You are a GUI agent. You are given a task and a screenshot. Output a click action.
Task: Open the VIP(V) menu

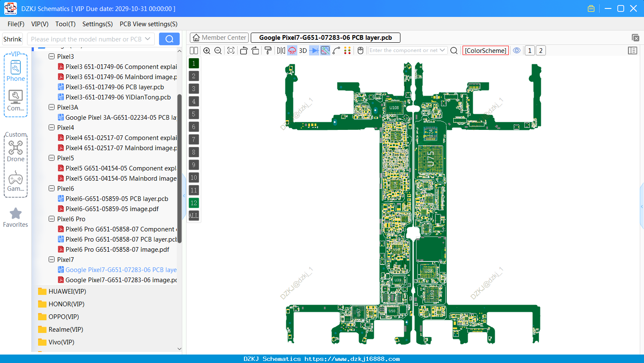pos(40,24)
